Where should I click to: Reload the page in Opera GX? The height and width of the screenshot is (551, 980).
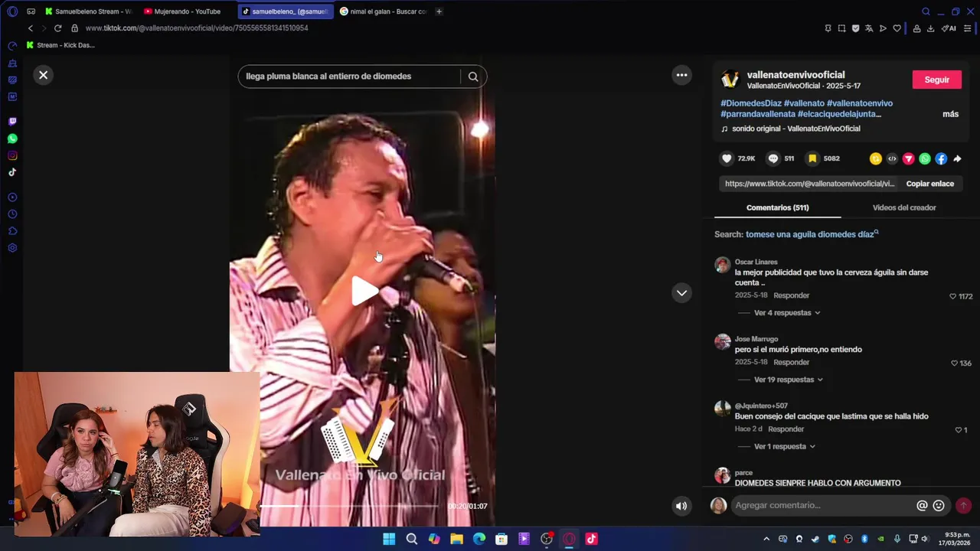click(x=57, y=28)
